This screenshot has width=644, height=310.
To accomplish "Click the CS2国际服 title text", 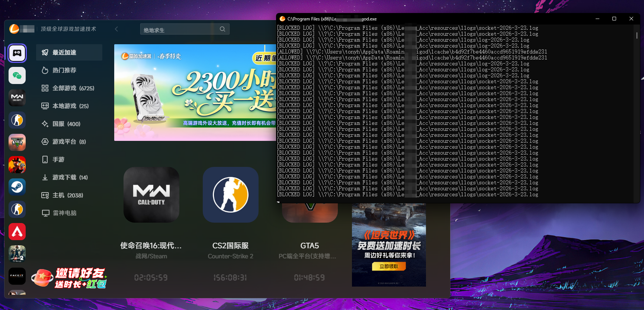I will coord(230,246).
